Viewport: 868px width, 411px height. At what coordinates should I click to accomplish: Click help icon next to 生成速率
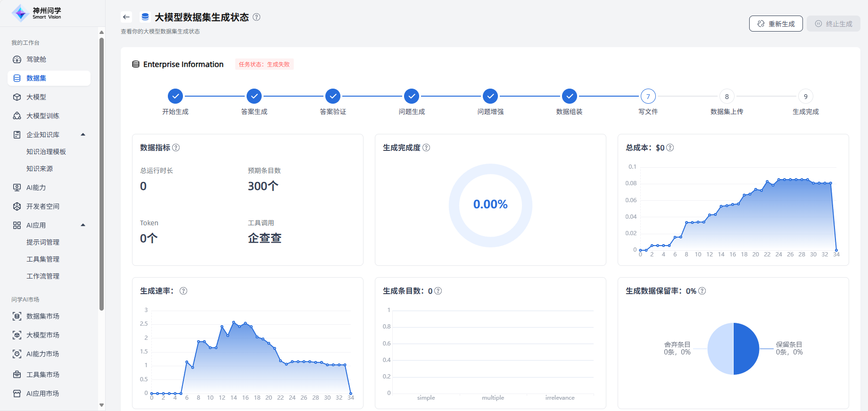point(183,291)
